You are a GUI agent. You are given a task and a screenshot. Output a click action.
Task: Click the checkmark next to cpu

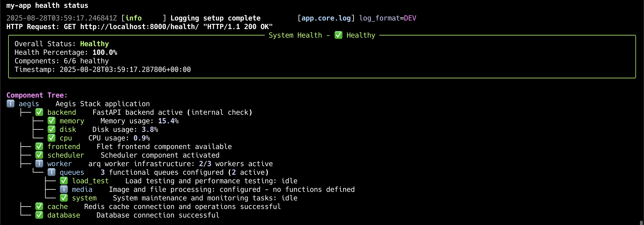tap(51, 138)
